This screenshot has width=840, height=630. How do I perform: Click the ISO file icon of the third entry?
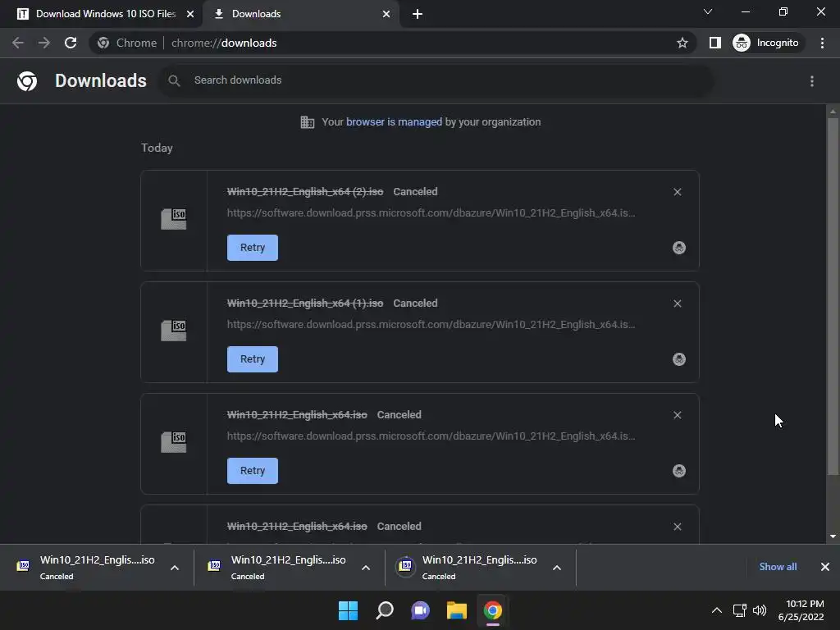(x=174, y=442)
